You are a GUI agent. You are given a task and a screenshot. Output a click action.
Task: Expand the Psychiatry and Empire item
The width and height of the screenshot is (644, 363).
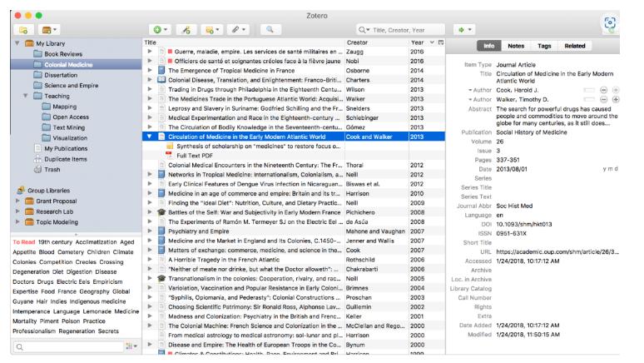(x=150, y=231)
